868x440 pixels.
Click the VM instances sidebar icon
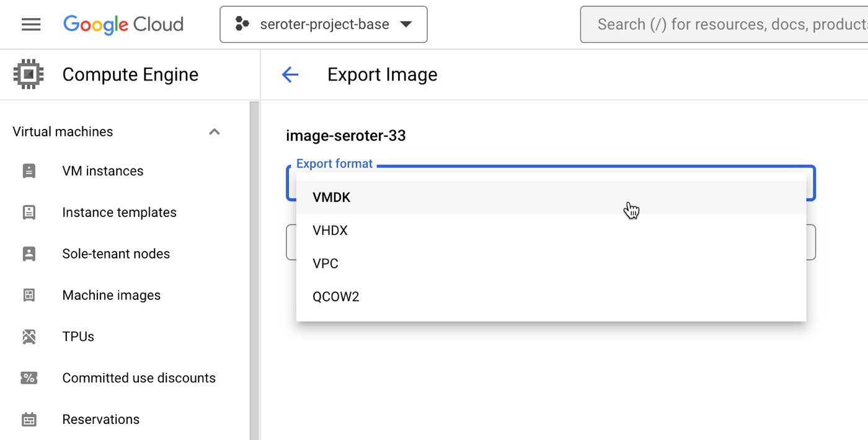(29, 171)
